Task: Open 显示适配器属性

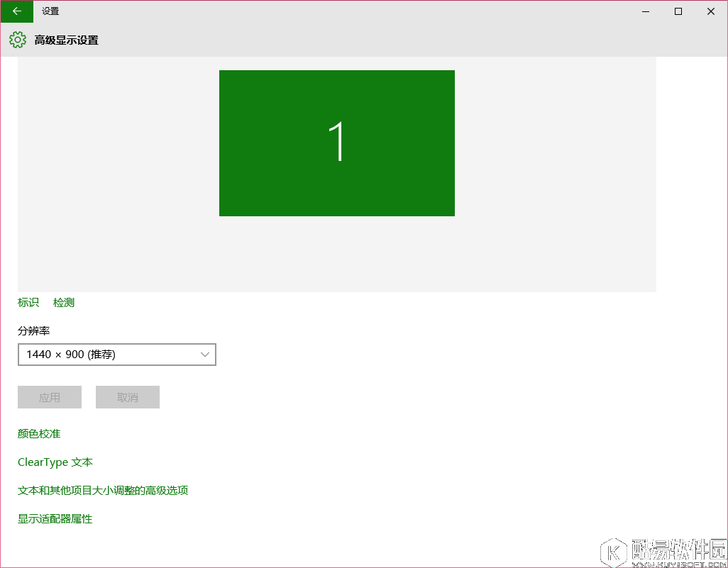Action: coord(55,518)
